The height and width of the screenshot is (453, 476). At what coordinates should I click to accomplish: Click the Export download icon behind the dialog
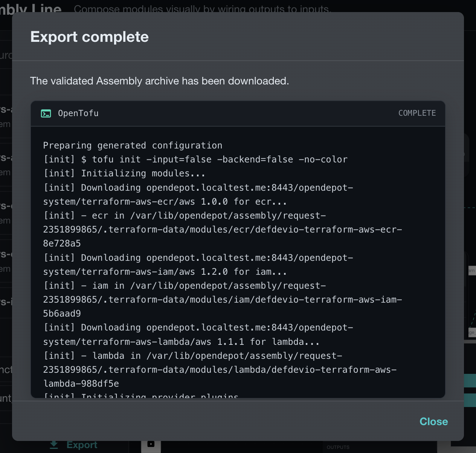click(54, 445)
